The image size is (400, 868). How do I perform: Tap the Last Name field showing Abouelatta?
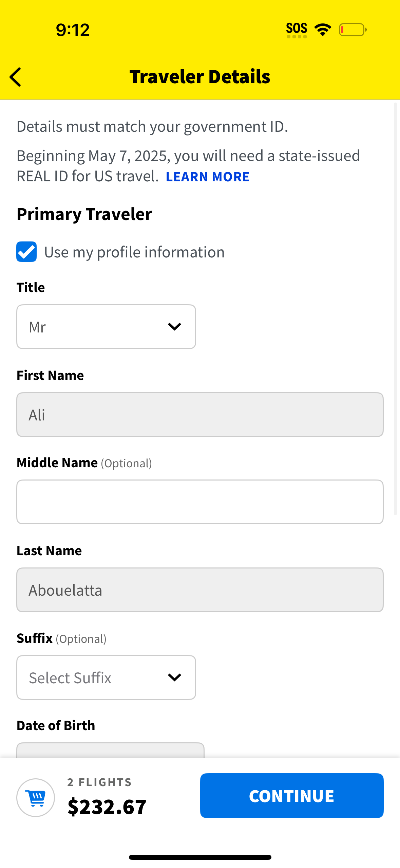(200, 590)
